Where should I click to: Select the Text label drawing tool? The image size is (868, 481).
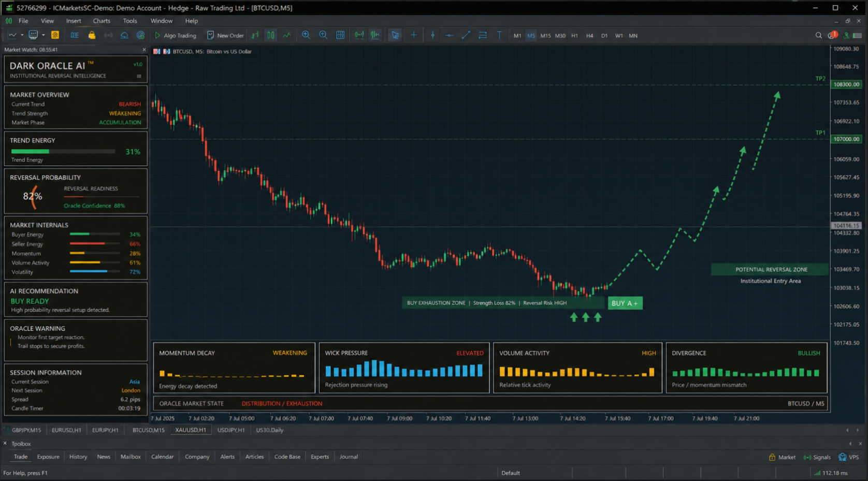click(499, 35)
